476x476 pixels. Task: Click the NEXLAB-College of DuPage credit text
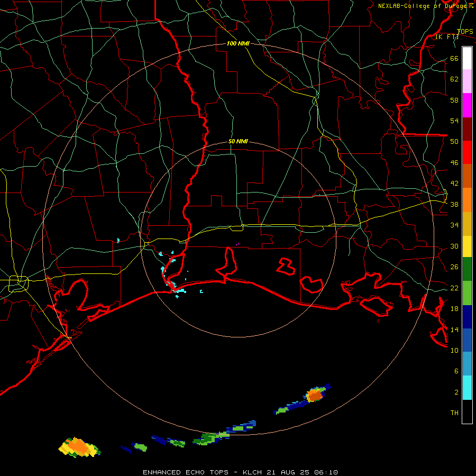point(425,6)
